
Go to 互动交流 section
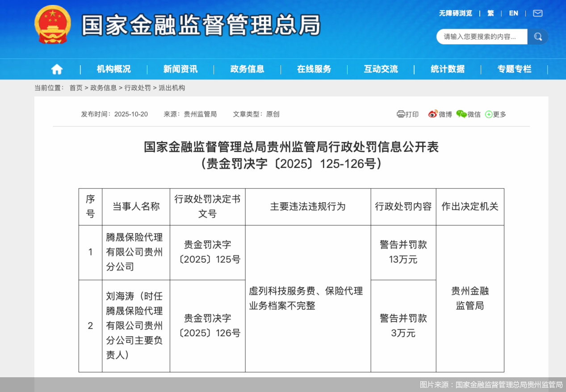[381, 69]
